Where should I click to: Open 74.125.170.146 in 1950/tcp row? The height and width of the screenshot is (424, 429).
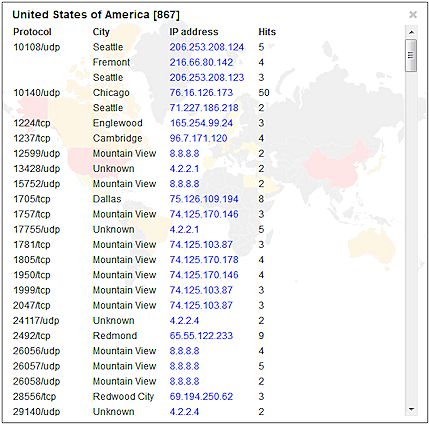(204, 275)
